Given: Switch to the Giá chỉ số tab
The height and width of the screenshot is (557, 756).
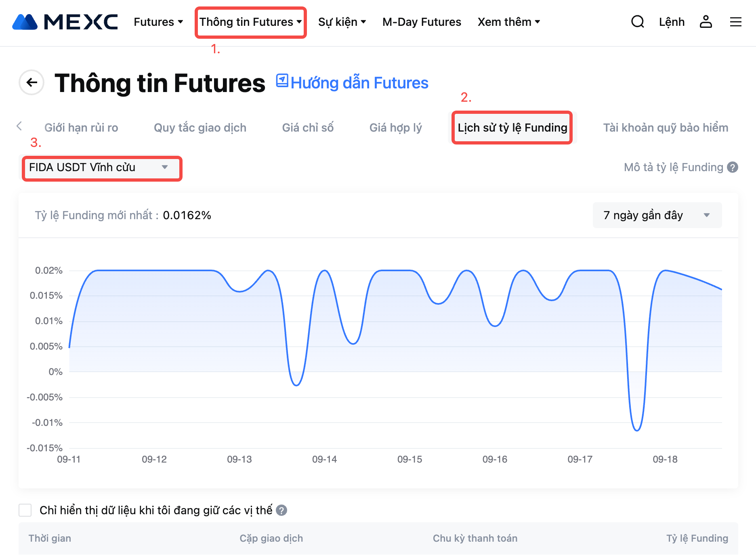Looking at the screenshot, I should pos(308,128).
